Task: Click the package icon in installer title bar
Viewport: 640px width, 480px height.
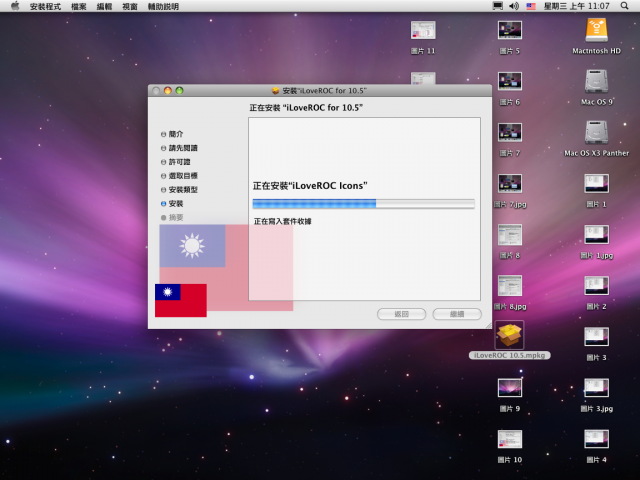Action: tap(276, 91)
